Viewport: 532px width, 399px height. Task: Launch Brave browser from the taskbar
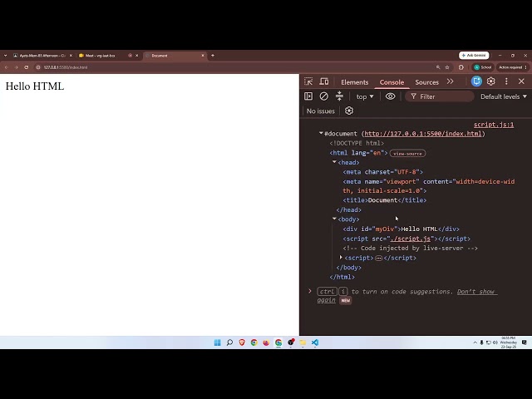242,342
